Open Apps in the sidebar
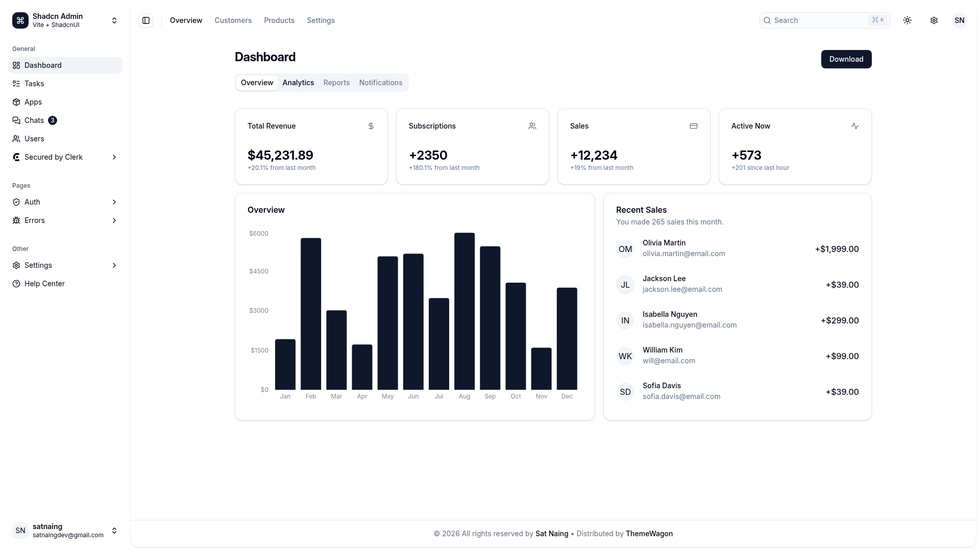980x551 pixels. (x=65, y=102)
